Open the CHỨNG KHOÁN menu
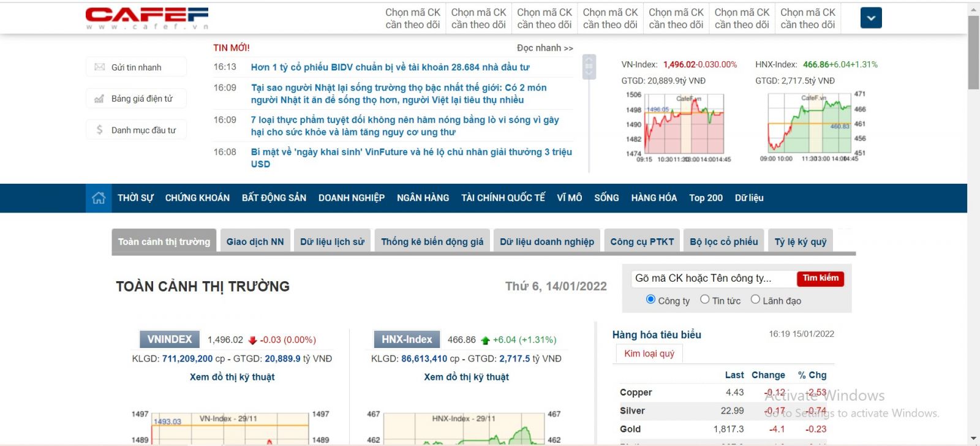Image resolution: width=980 pixels, height=446 pixels. click(x=197, y=198)
